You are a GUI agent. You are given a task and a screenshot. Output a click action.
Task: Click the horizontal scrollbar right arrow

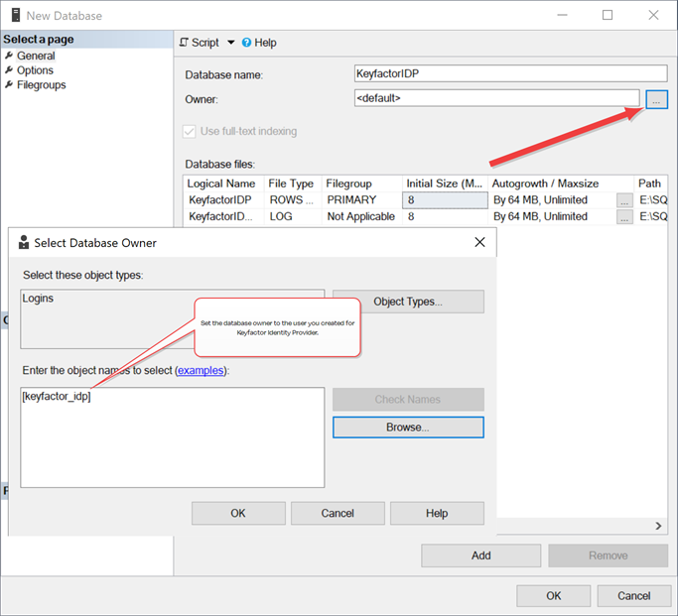658,526
